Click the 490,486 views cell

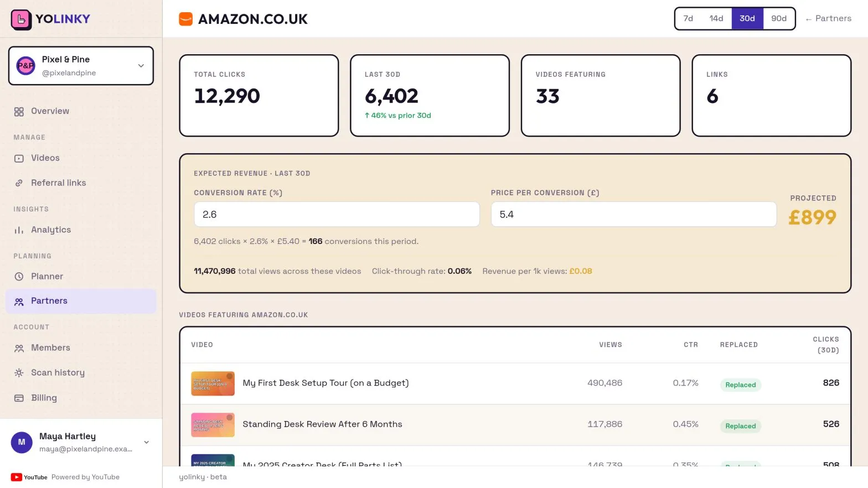(x=604, y=383)
